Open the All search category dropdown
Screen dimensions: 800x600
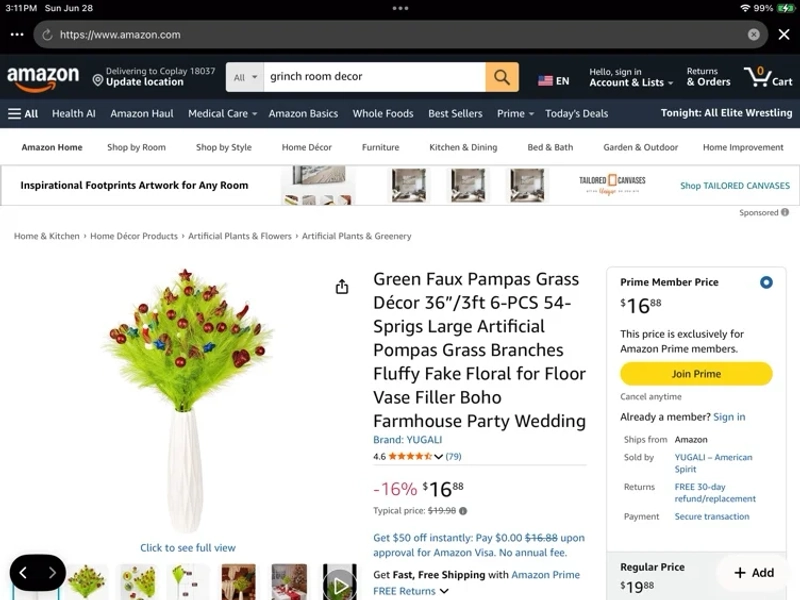coord(245,77)
